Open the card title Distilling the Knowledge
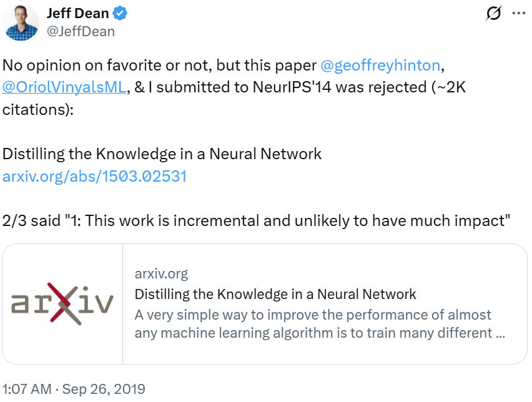 click(275, 294)
